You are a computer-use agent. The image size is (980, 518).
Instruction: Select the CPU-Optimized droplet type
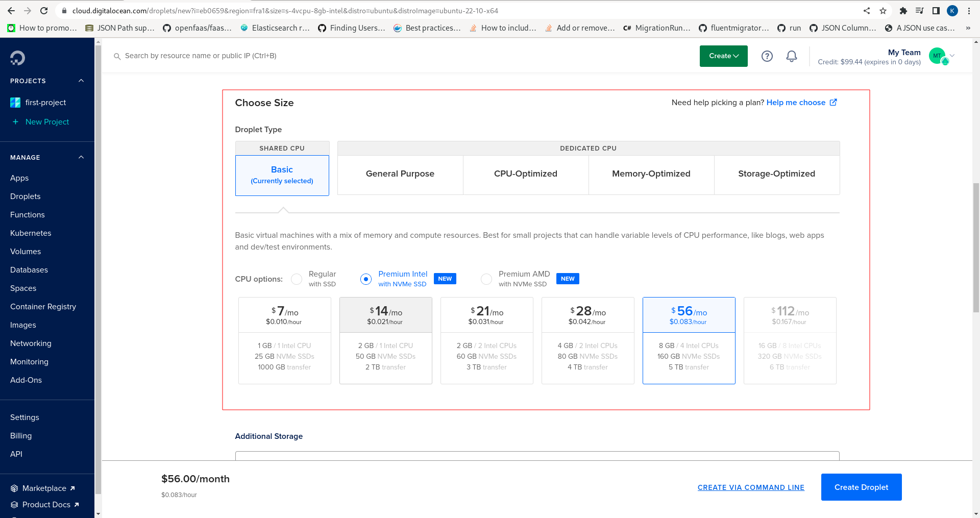coord(526,174)
